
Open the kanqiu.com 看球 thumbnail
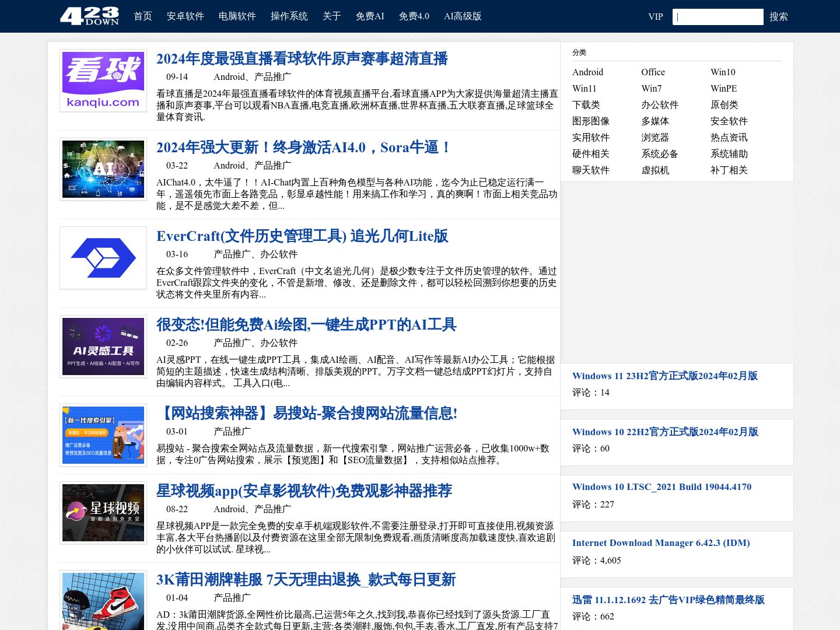pos(103,80)
